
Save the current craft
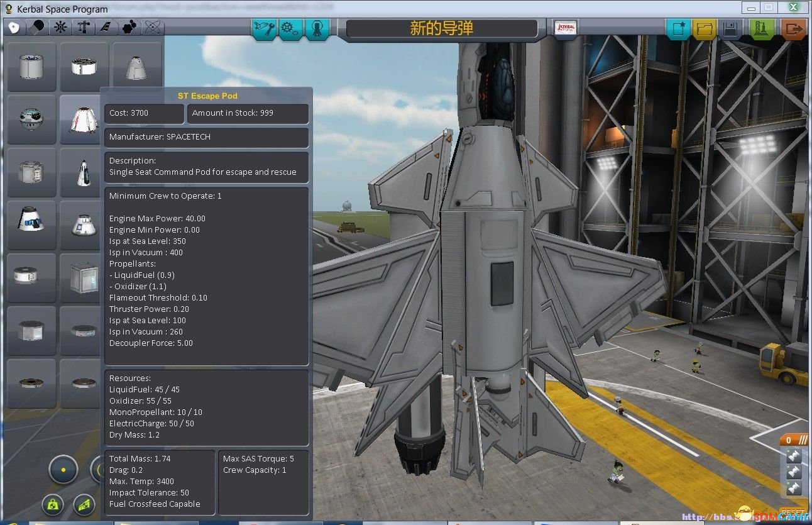click(730, 29)
